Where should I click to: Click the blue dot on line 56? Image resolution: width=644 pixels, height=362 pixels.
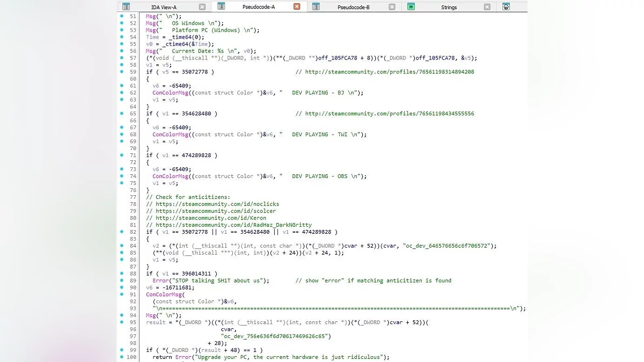point(121,51)
